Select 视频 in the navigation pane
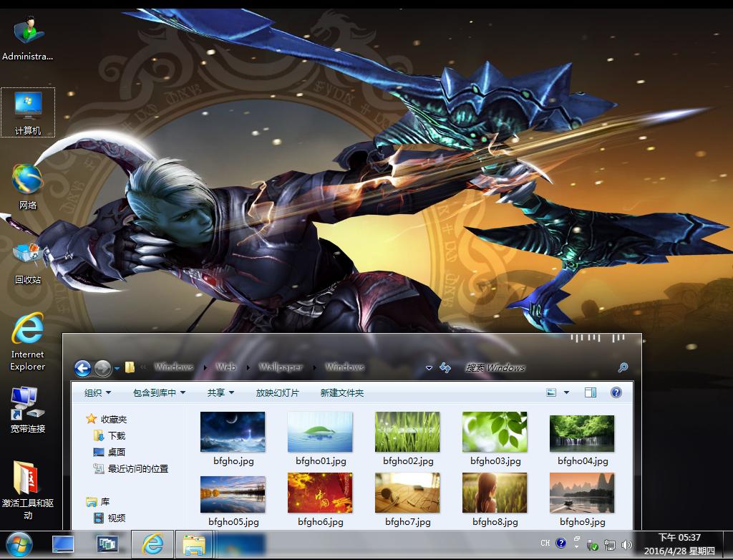 tap(110, 518)
